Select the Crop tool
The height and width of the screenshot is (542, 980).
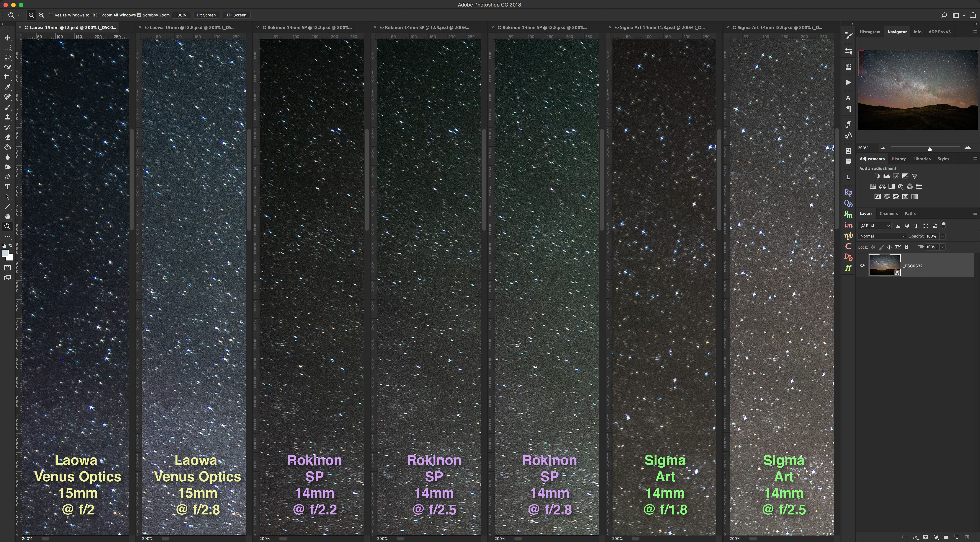(x=7, y=77)
